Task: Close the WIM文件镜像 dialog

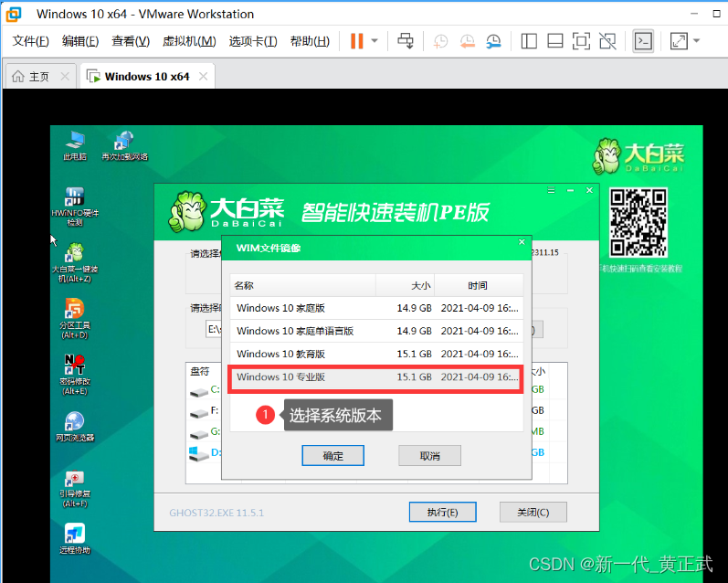Action: coord(522,242)
